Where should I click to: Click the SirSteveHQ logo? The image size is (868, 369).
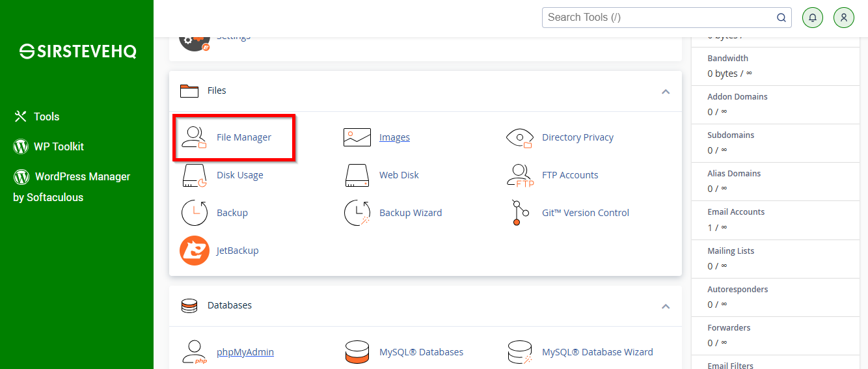pos(77,52)
